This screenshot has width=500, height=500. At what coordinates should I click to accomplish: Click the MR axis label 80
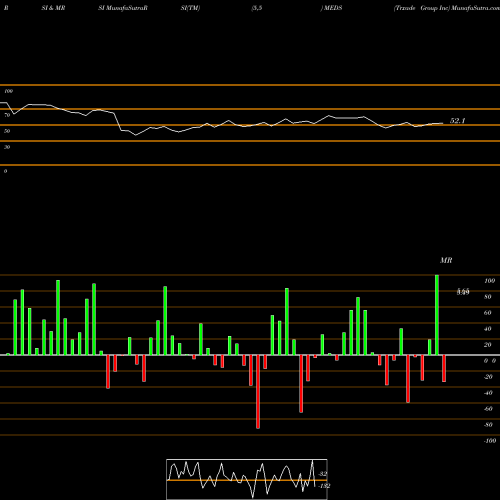pyautogui.click(x=488, y=297)
